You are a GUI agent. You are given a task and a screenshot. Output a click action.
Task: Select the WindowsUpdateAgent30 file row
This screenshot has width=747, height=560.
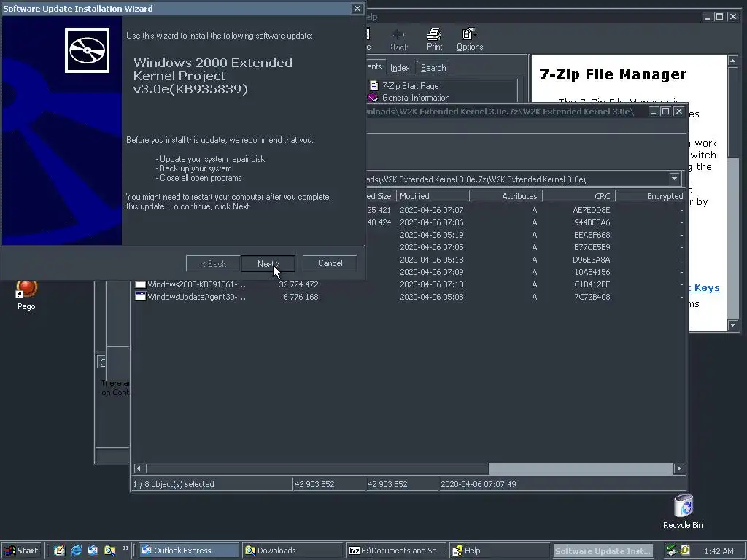pos(410,297)
